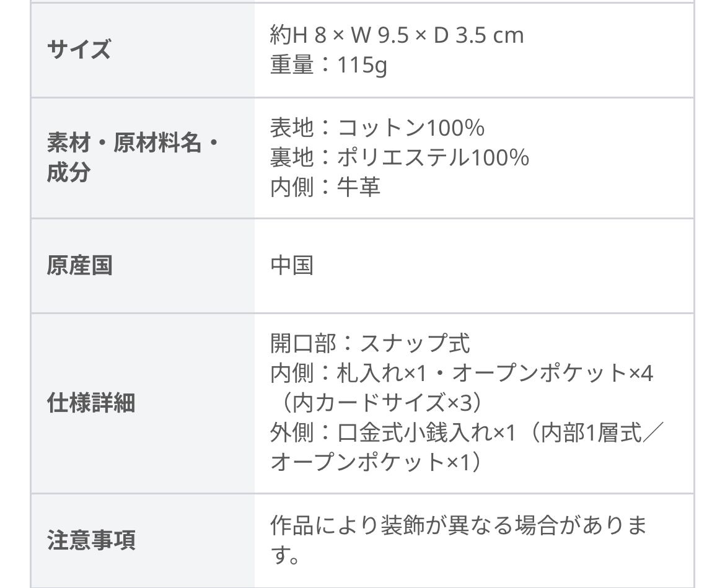Click the 重量：115g weight line
The width and height of the screenshot is (725, 588).
tap(328, 64)
